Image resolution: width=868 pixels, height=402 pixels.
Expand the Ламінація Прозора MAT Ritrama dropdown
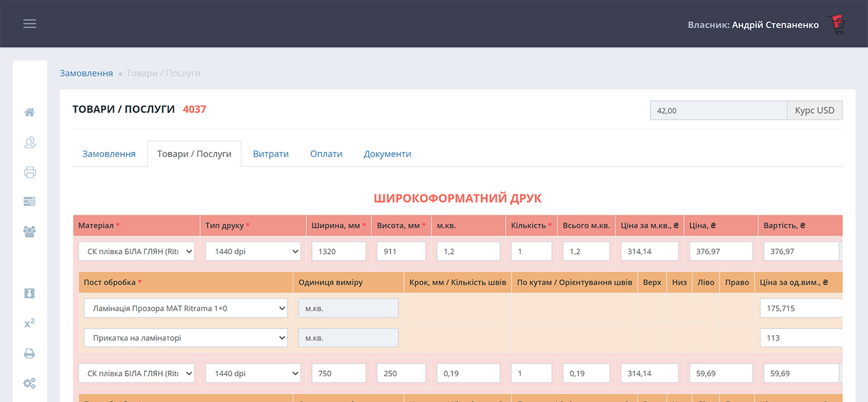pos(185,309)
